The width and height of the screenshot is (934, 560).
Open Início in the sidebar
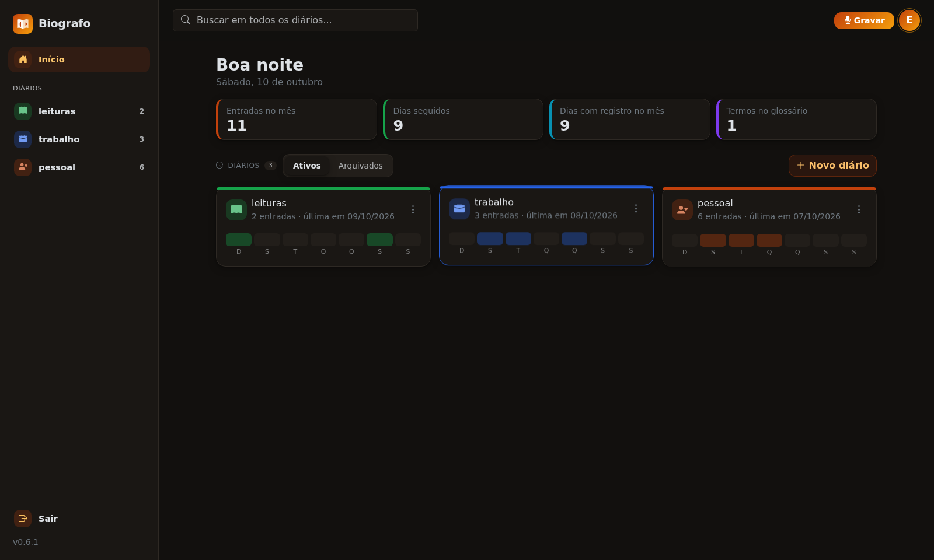(x=79, y=60)
